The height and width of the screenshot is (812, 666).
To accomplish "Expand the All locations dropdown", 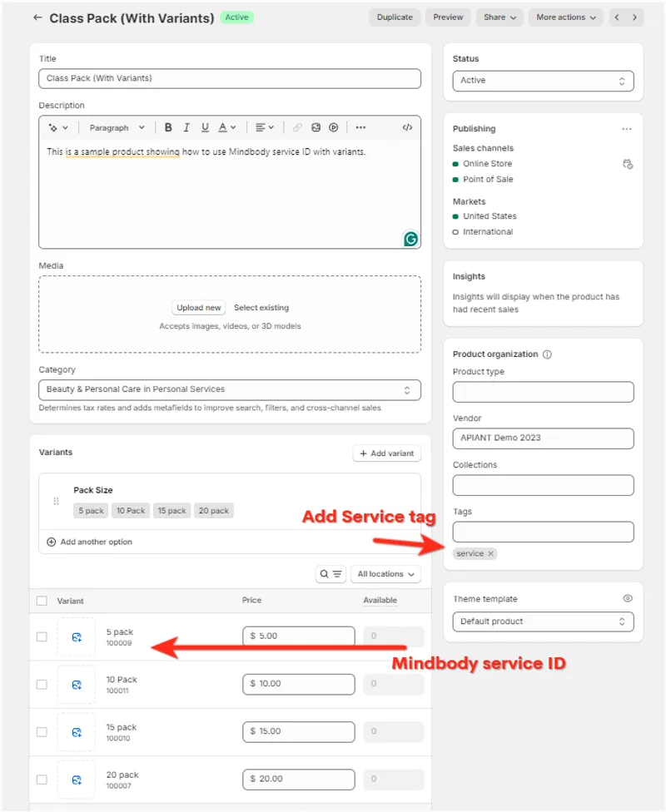I will tap(385, 574).
